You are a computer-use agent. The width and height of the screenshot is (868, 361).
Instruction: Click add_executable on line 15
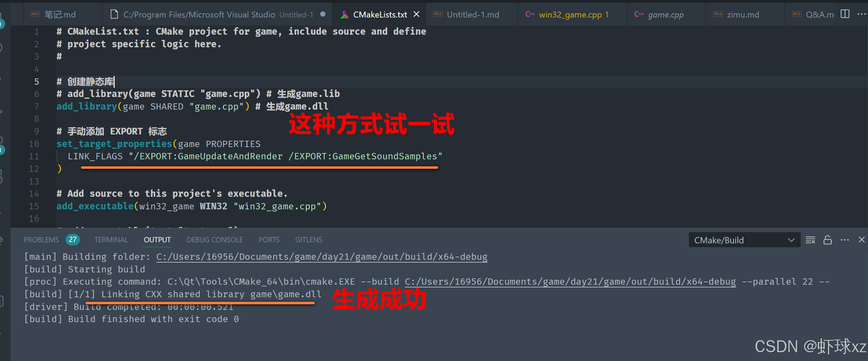pos(95,206)
